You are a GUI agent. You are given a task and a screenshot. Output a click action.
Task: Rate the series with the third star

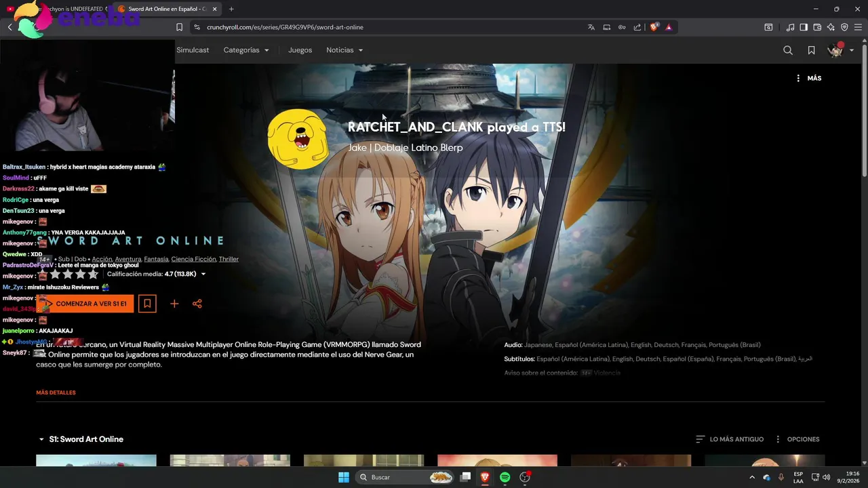click(x=68, y=274)
